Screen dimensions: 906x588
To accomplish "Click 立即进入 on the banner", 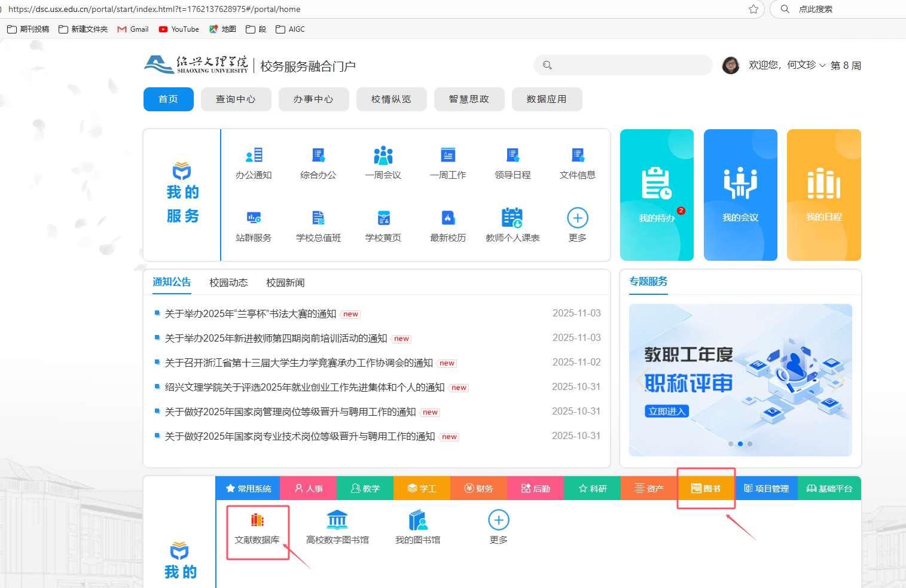I will point(667,412).
